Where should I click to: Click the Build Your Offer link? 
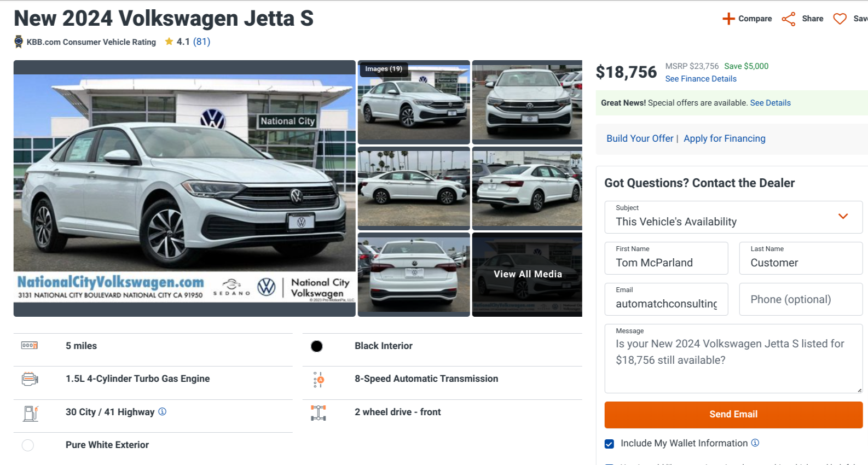640,138
